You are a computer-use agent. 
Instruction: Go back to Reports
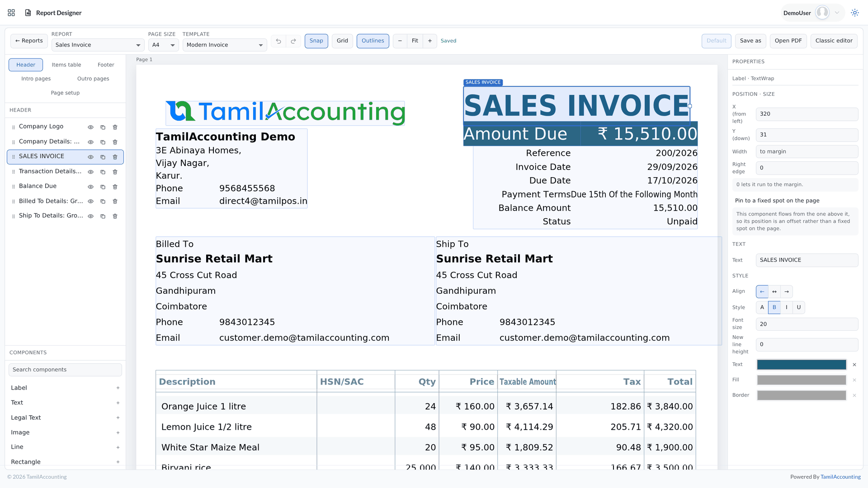[x=29, y=41]
